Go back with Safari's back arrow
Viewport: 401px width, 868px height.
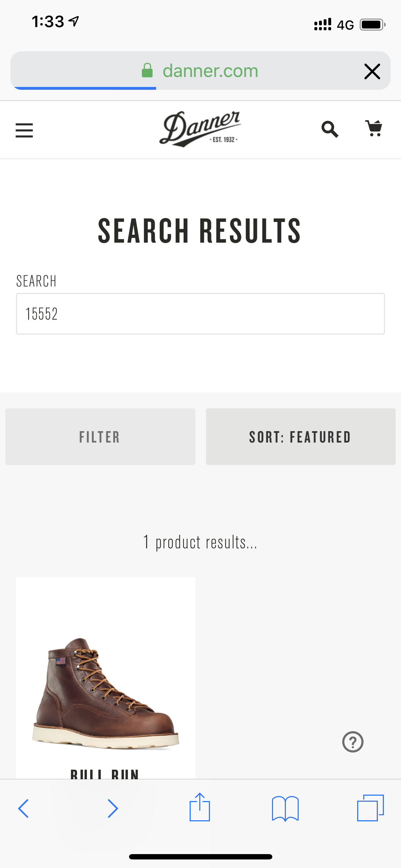[x=24, y=808]
